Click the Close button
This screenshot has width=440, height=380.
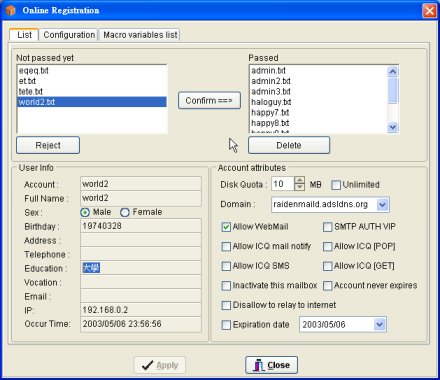pos(271,365)
